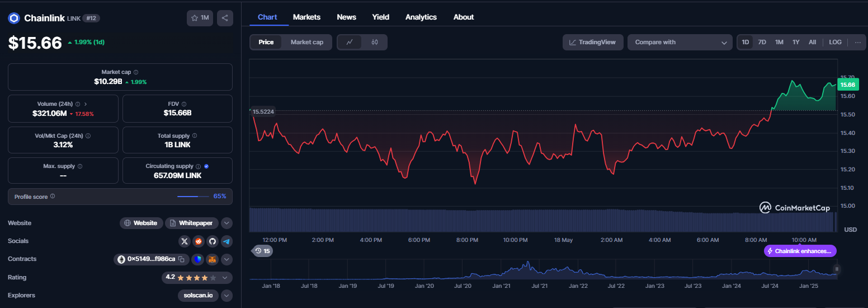Open the Compare with dropdown
The image size is (868, 308).
(x=680, y=42)
